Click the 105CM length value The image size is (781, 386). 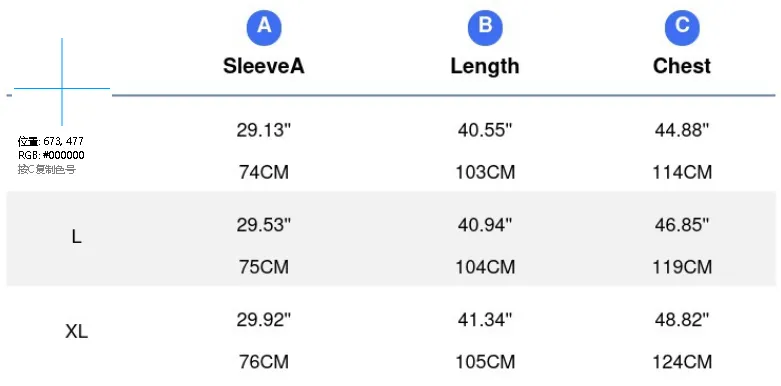pyautogui.click(x=485, y=362)
